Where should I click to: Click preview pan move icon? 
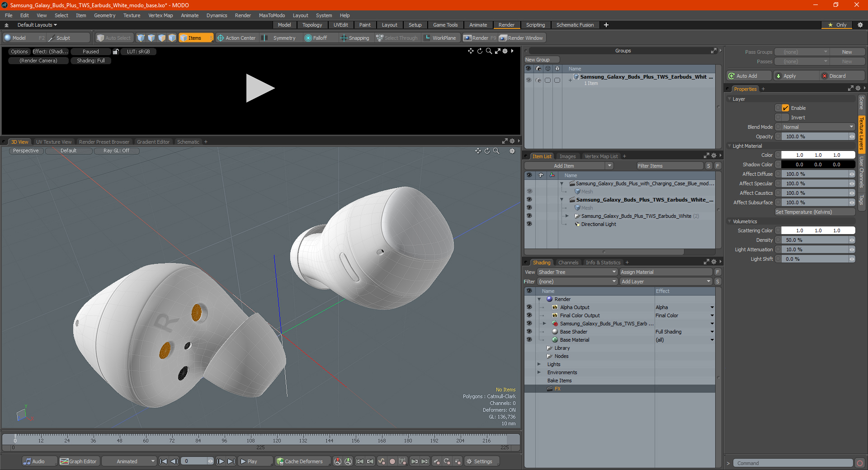click(x=471, y=51)
